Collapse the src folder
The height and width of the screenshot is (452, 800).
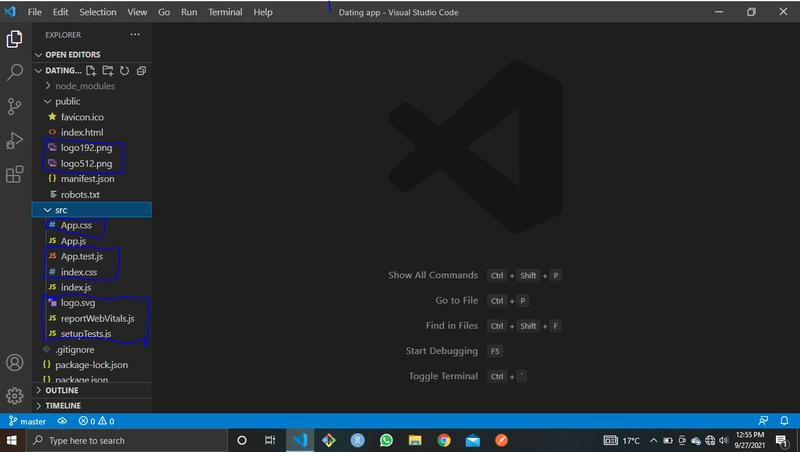tap(92, 210)
